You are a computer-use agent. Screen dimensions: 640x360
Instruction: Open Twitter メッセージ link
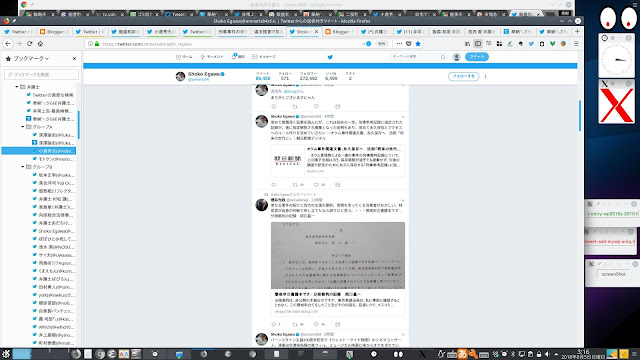(264, 57)
